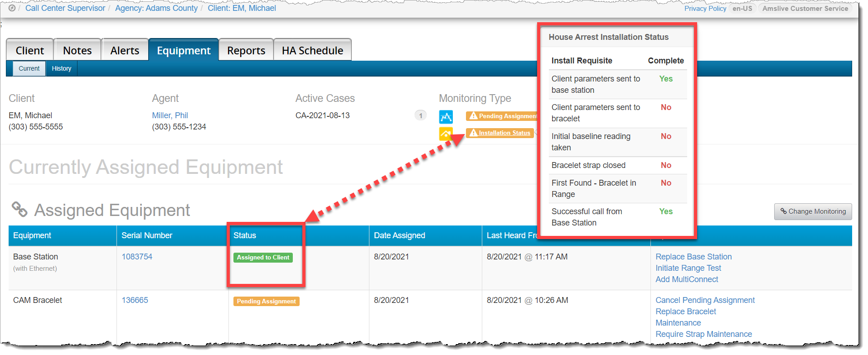Click the Installation Status warning badge
This screenshot has width=868, height=355.
point(499,133)
